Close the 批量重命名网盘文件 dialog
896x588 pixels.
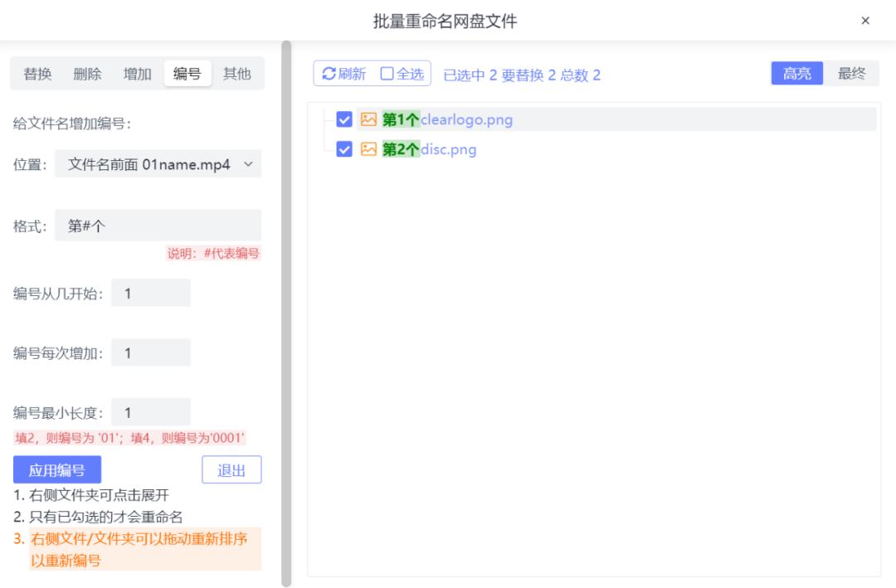tap(865, 21)
